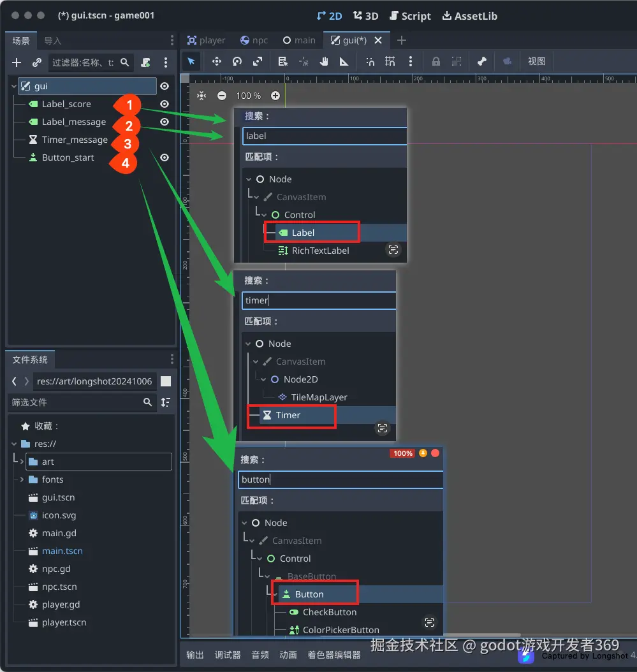
Task: Switch to the main scene tab
Action: [299, 40]
